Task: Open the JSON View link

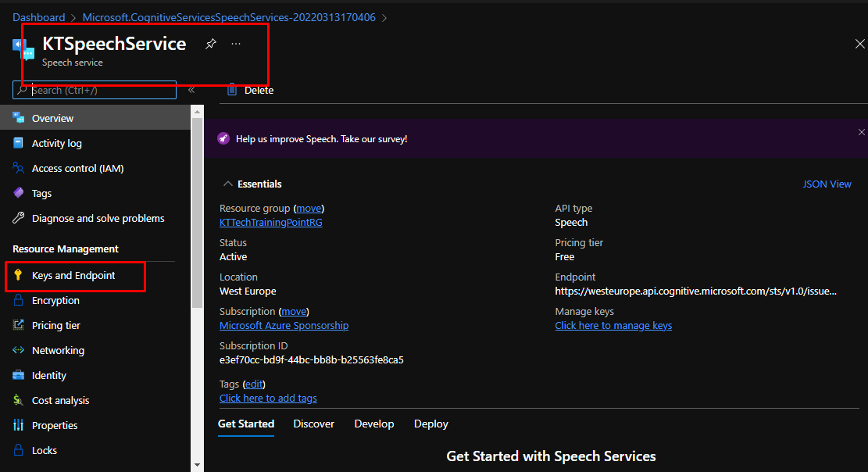Action: point(827,184)
